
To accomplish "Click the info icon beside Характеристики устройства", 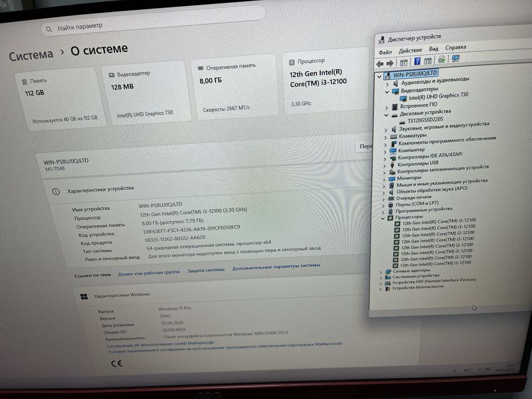I will click(56, 192).
